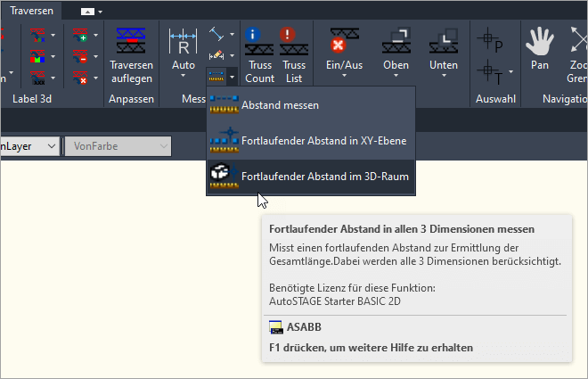Click the crosshair T selection icon

click(x=490, y=72)
